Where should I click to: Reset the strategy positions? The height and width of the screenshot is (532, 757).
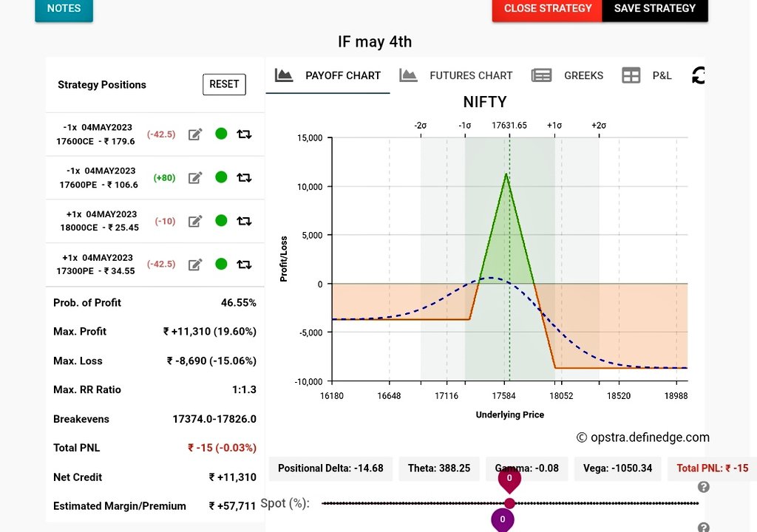tap(224, 84)
